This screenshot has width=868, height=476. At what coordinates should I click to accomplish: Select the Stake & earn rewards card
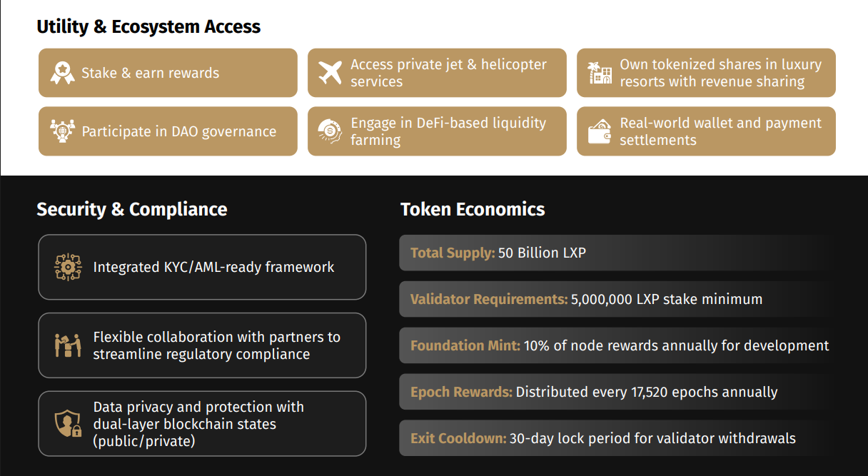[168, 73]
